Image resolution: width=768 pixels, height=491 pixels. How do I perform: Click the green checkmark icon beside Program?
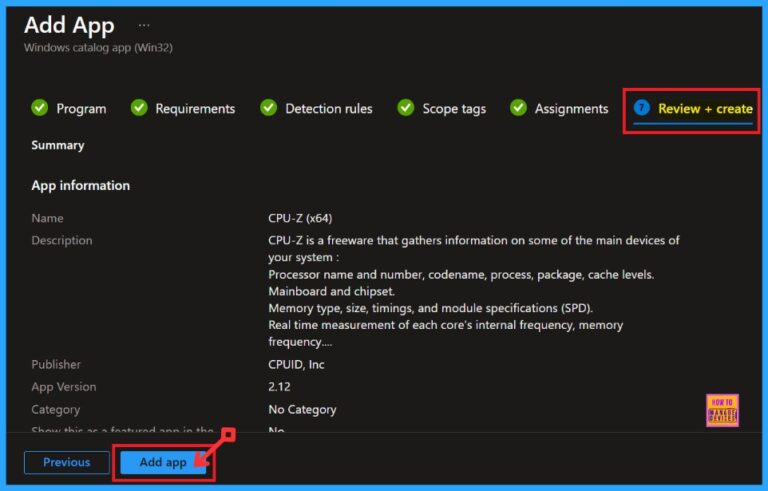[x=40, y=107]
